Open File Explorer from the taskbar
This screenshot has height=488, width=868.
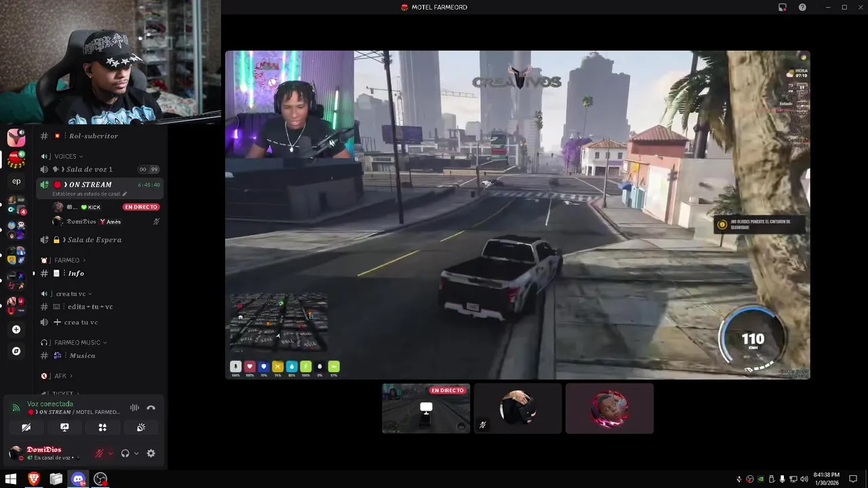pyautogui.click(x=56, y=479)
